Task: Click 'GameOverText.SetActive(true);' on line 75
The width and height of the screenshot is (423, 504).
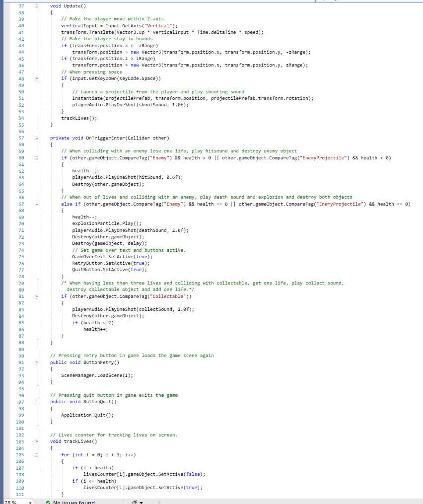Action: point(113,257)
